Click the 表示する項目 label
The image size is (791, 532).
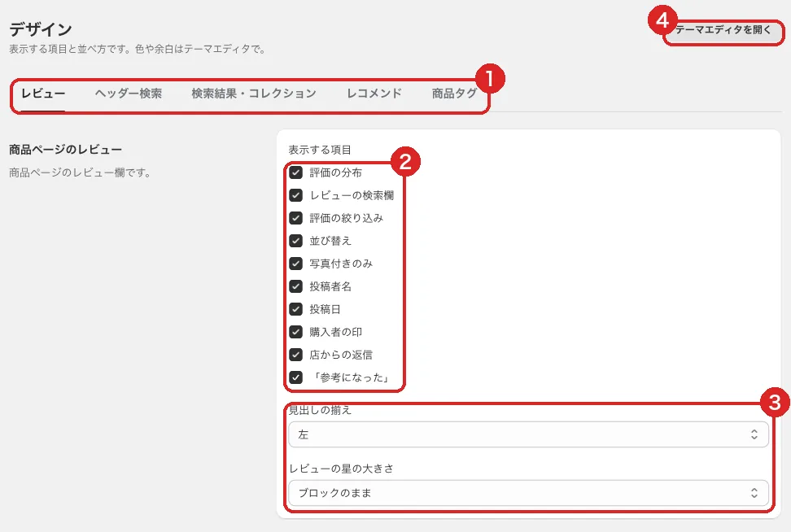(x=320, y=150)
